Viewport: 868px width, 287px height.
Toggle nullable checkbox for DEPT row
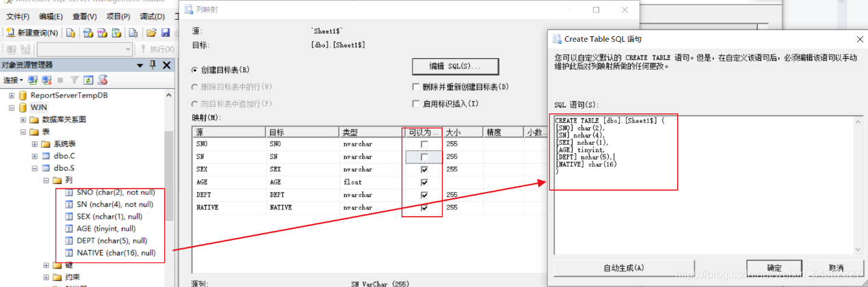tap(425, 195)
